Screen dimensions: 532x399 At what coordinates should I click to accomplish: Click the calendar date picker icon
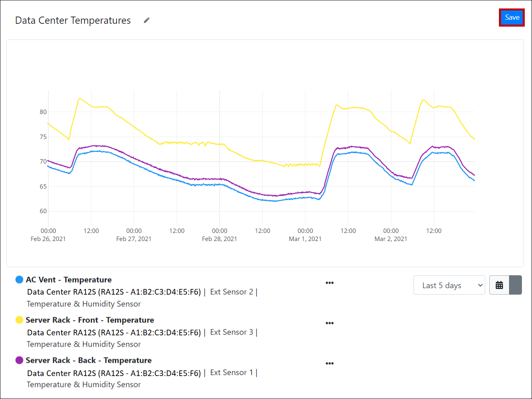(x=499, y=285)
